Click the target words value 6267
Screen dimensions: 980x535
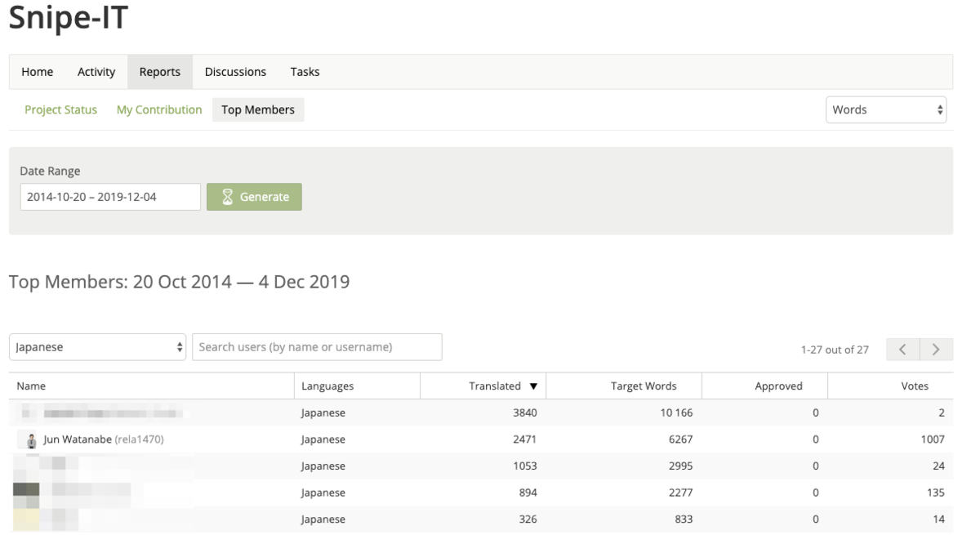tap(679, 439)
